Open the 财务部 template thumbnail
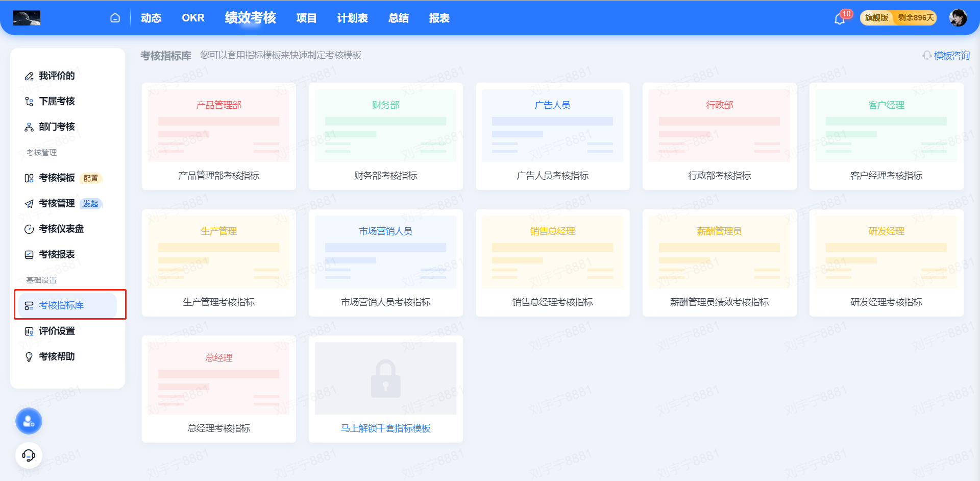 [x=385, y=126]
